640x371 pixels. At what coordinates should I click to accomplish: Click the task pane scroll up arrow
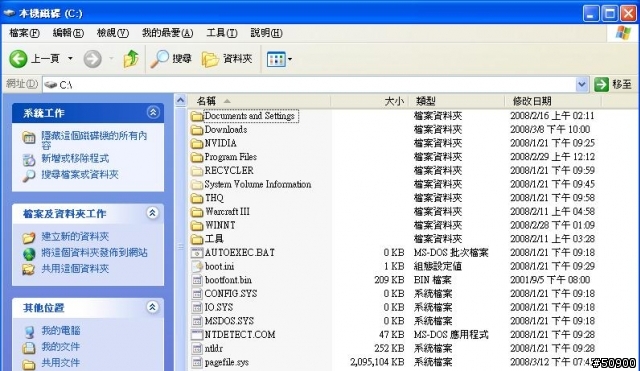(x=180, y=100)
